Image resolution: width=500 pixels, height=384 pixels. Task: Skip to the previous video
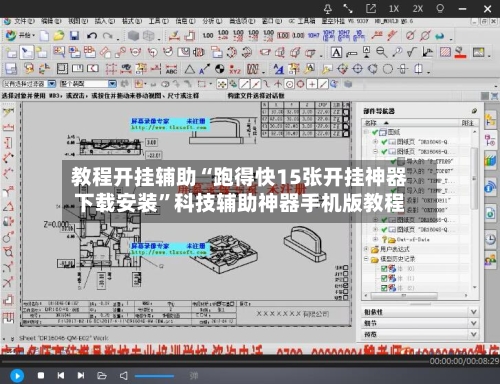[x=61, y=376]
